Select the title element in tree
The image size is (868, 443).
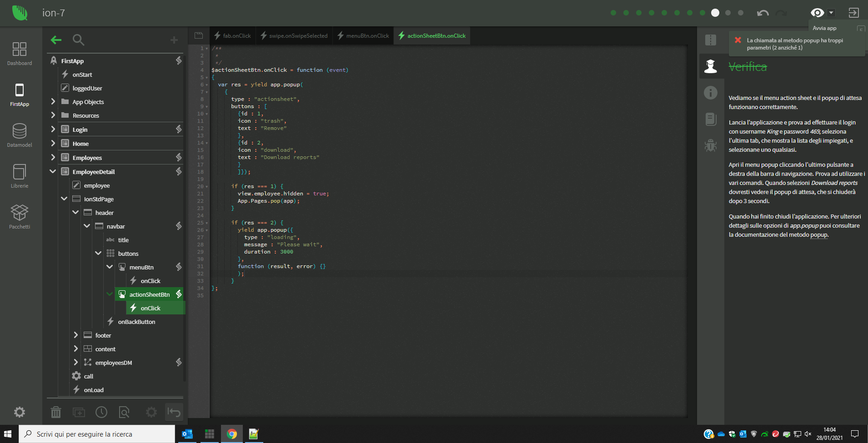(123, 240)
